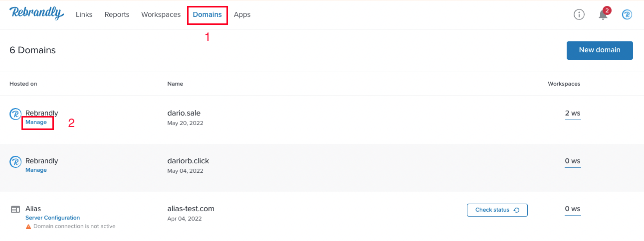
Task: Click Rebrandly host icon beside dariorb.click
Action: (x=15, y=162)
